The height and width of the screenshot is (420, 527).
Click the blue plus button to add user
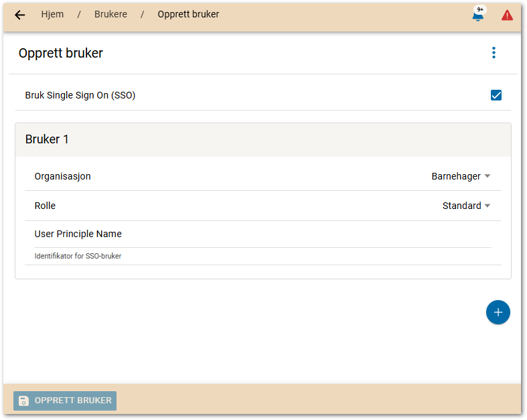[498, 313]
